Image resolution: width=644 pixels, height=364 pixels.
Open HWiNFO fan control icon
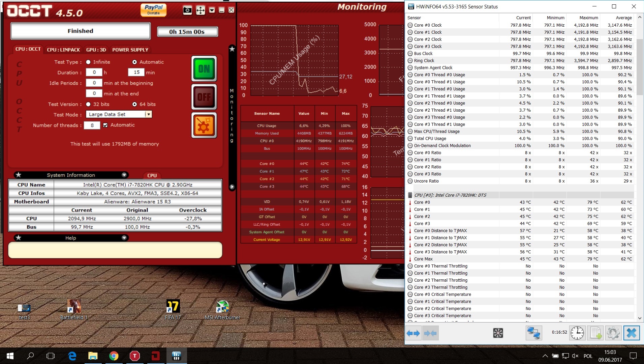tap(498, 333)
